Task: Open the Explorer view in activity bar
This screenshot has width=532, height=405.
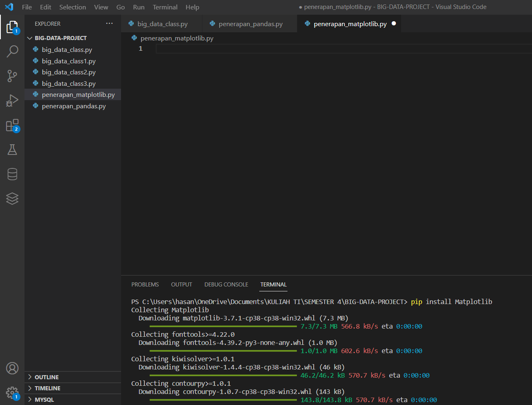Action: coord(12,27)
